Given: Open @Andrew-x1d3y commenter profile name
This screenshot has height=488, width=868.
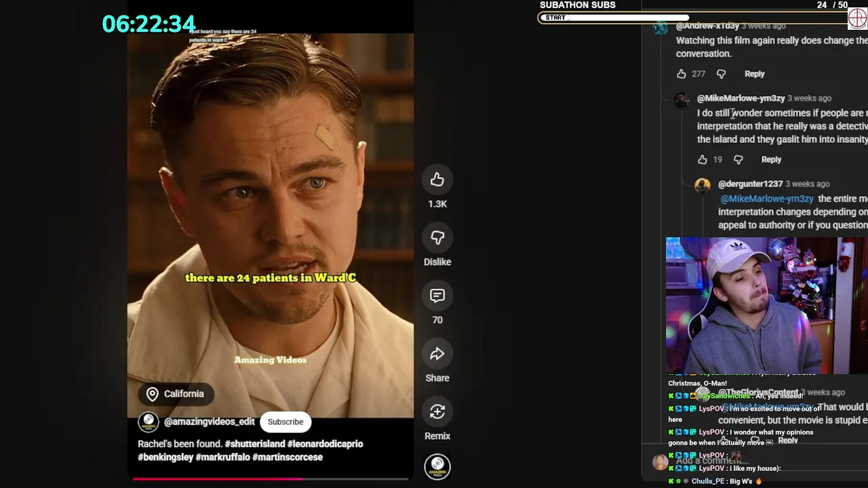Looking at the screenshot, I should point(707,26).
